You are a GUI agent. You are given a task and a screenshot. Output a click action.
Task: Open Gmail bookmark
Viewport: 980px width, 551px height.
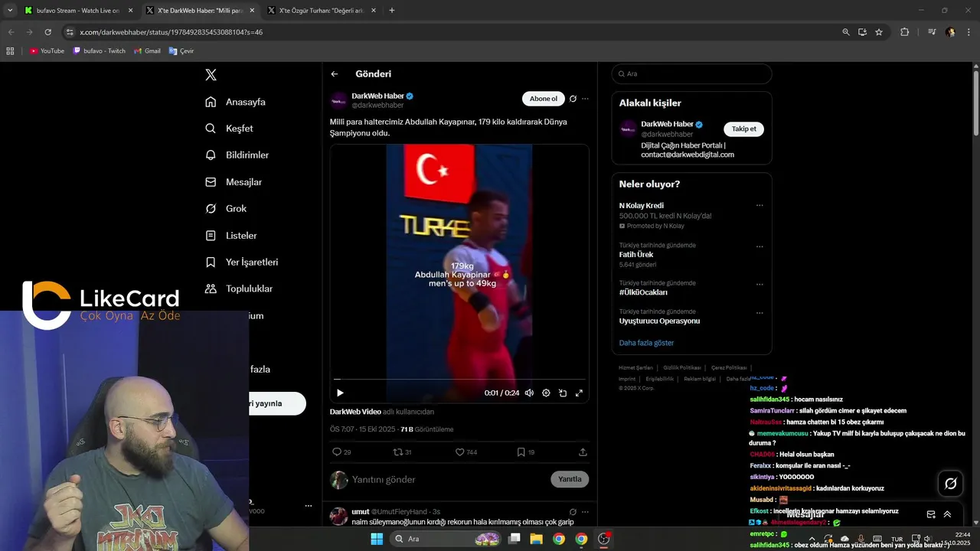click(x=147, y=51)
